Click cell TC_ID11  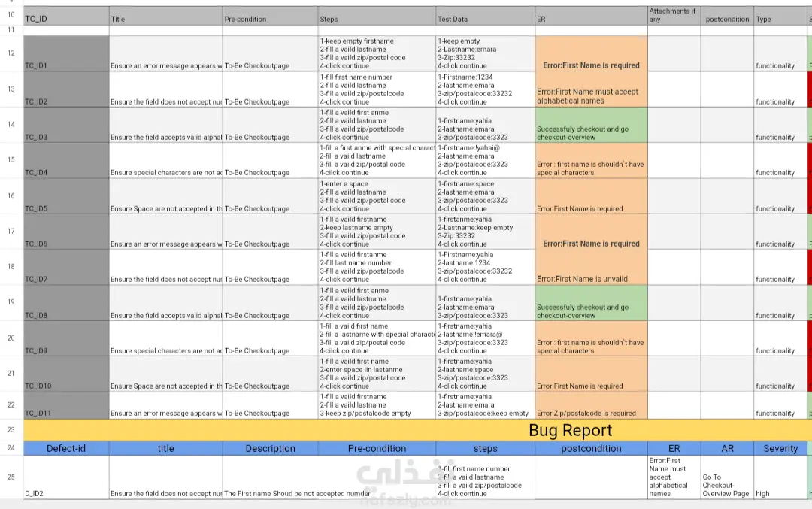(66, 405)
